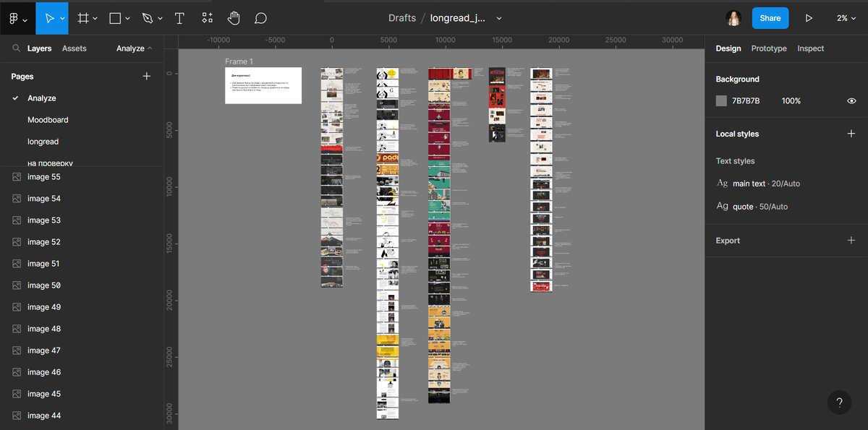Add a new page with plus
Screen dimensions: 868x430
tap(147, 76)
